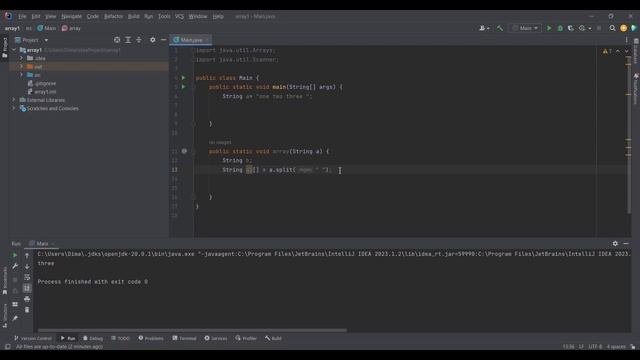Viewport: 640px width, 360px height.
Task: Rerun Main from the Run panel
Action: click(15, 255)
